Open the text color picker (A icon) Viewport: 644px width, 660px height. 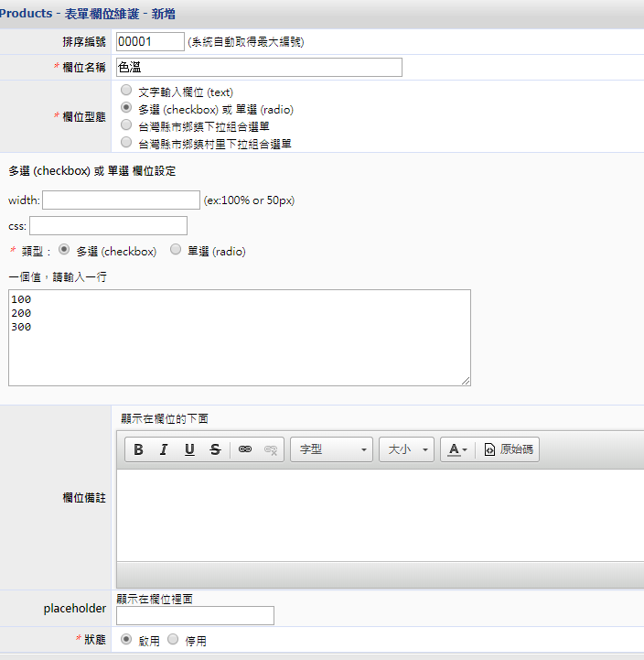[456, 449]
